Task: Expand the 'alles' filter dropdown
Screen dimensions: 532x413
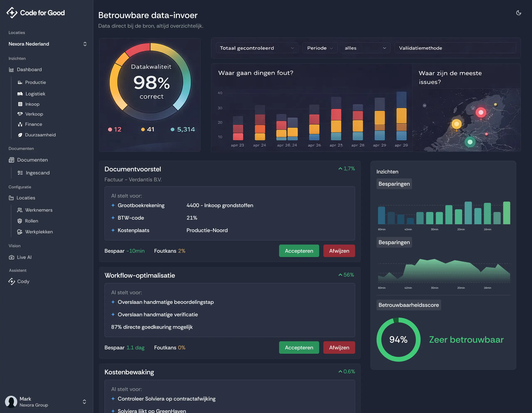Action: [x=365, y=48]
